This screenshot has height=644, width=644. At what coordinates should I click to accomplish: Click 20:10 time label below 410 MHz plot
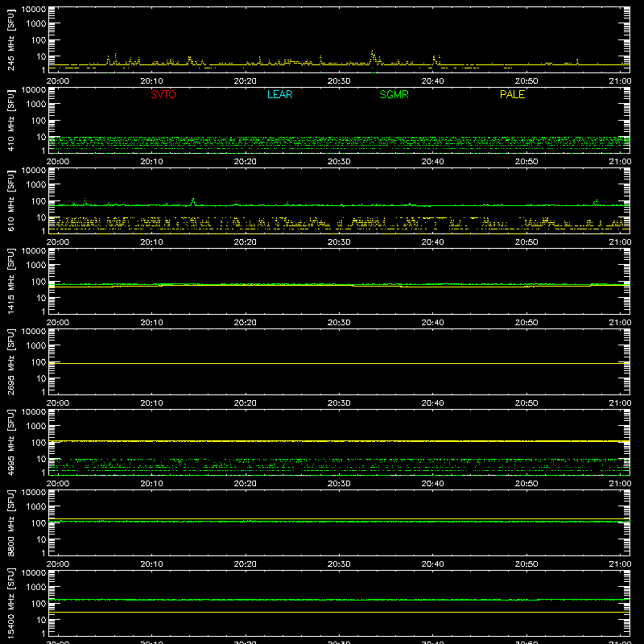(x=151, y=162)
